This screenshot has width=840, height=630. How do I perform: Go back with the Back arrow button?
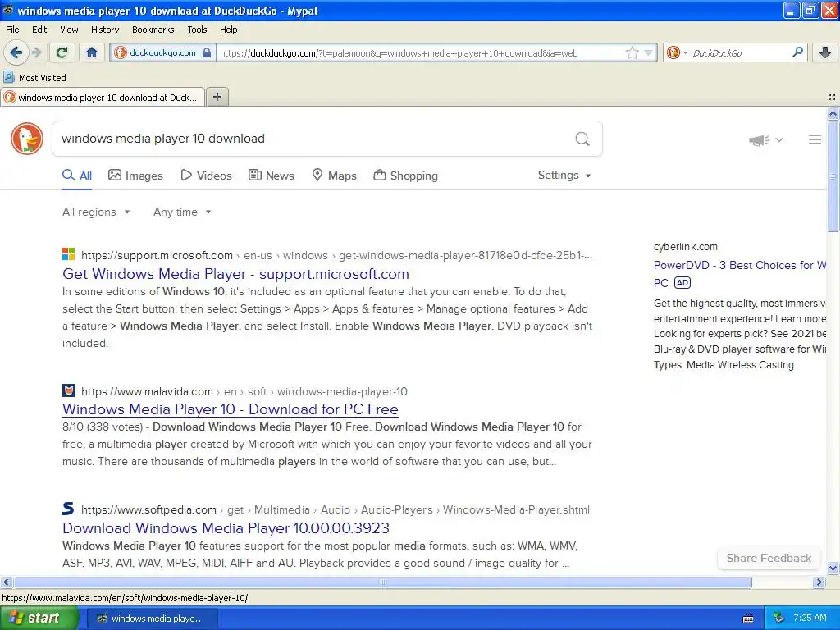(x=16, y=52)
